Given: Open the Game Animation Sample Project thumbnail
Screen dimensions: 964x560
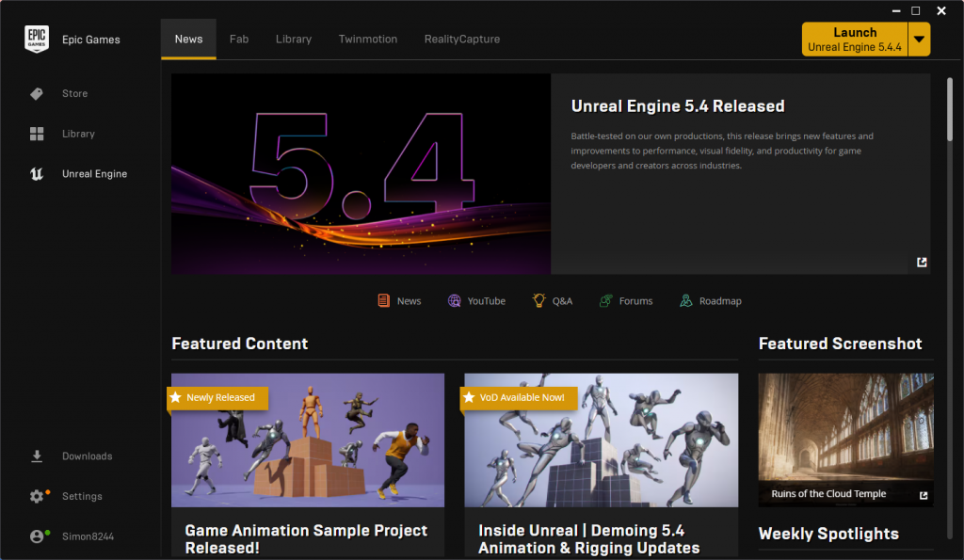Looking at the screenshot, I should tap(308, 440).
